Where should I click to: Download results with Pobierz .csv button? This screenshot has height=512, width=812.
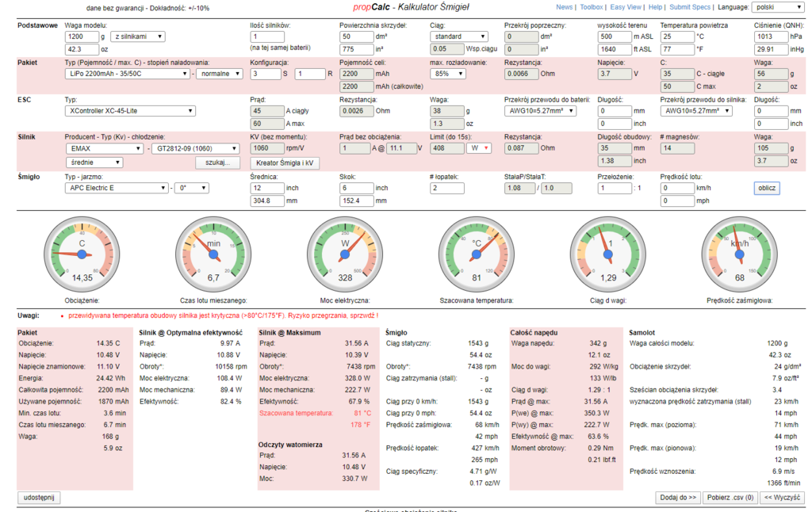[x=730, y=497]
